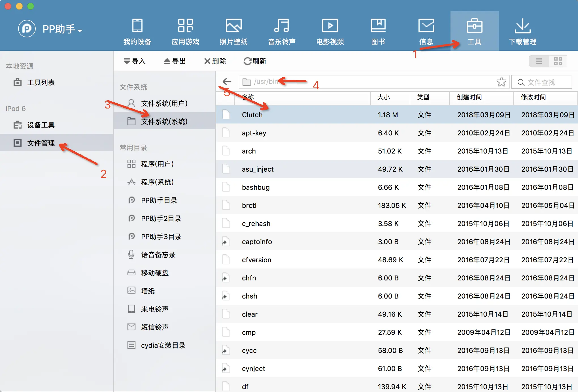This screenshot has width=578, height=392.
Task: Switch to grid view mode
Action: pos(558,61)
